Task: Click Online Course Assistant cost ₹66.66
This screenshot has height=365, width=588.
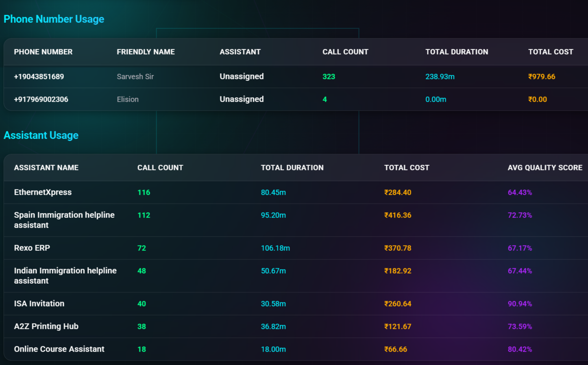Action: [x=396, y=349]
